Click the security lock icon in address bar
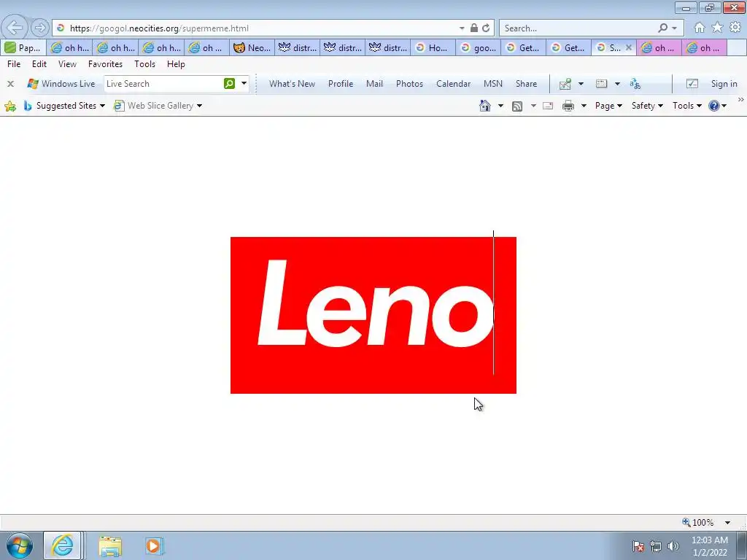The image size is (747, 560). point(474,28)
